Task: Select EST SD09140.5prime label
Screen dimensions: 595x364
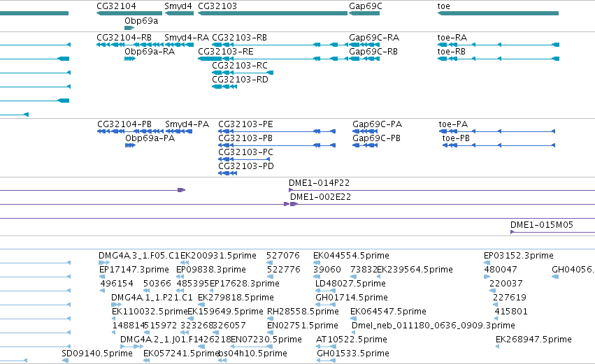Action: coord(97,354)
